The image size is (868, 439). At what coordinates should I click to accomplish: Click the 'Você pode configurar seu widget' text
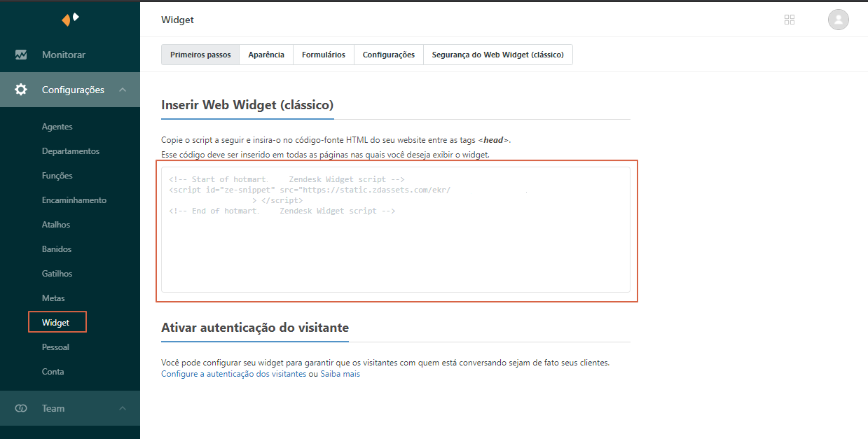pos(385,363)
